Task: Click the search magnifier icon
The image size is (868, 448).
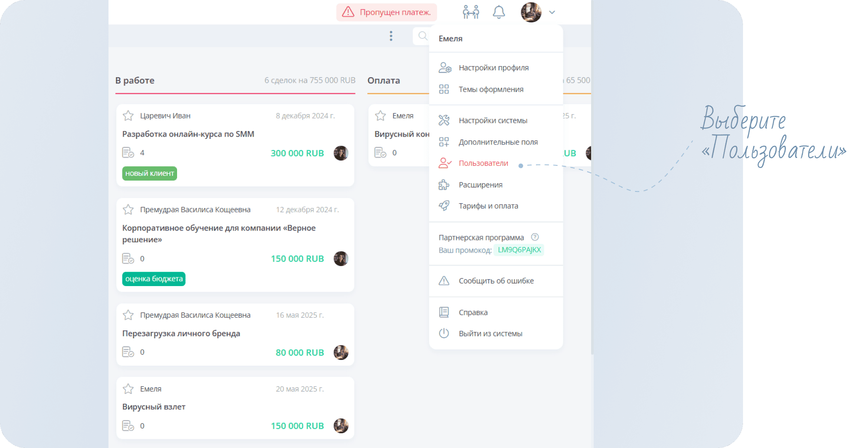Action: pyautogui.click(x=423, y=36)
